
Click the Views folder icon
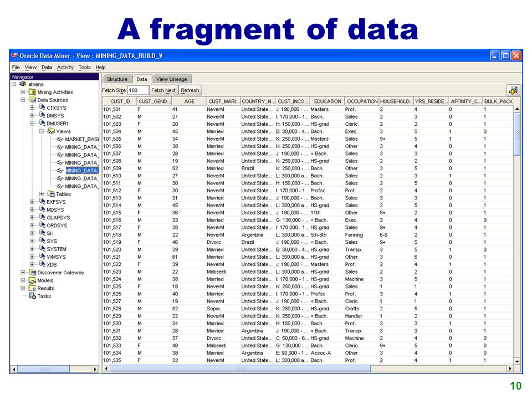point(51,131)
